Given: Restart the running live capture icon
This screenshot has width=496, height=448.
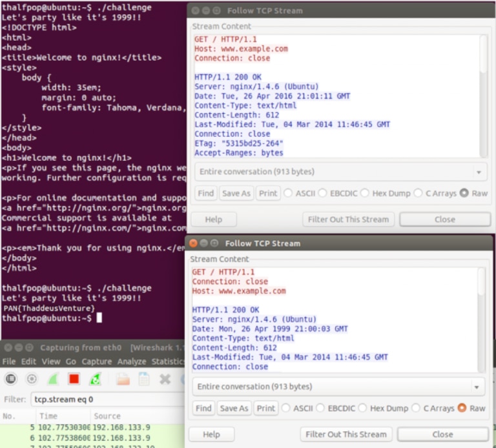Looking at the screenshot, I should pos(95,378).
